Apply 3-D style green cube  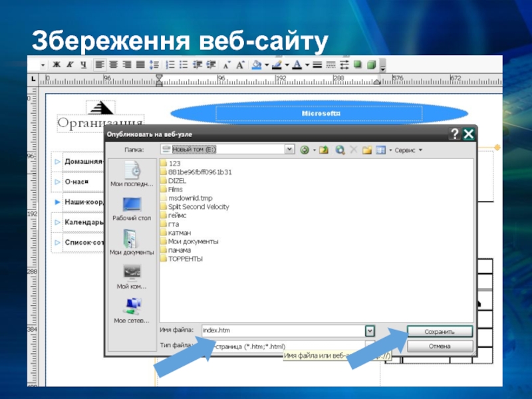[372, 65]
